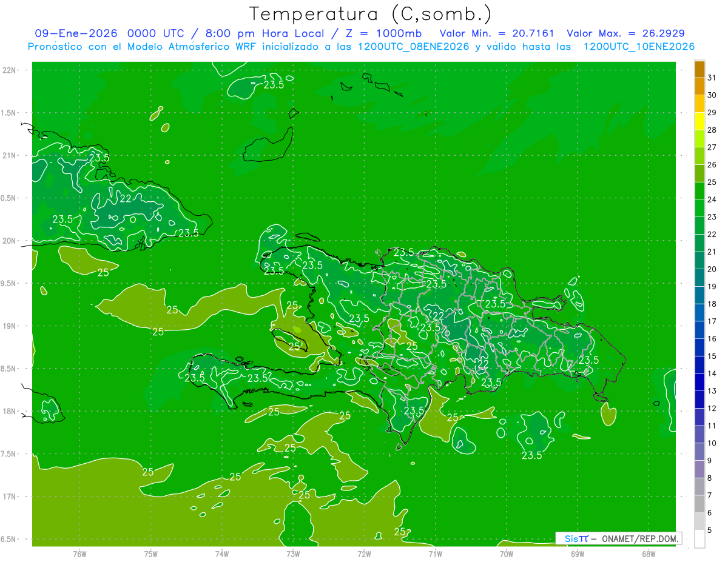Screen dimensions: 728x562
Task: Click the 75W longitude axis label
Action: [151, 554]
